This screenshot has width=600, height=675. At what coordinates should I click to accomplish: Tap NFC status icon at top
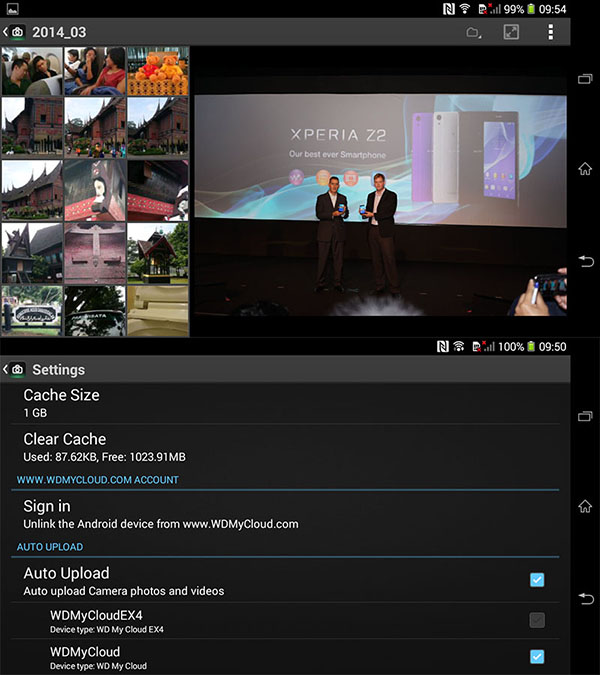(448, 9)
